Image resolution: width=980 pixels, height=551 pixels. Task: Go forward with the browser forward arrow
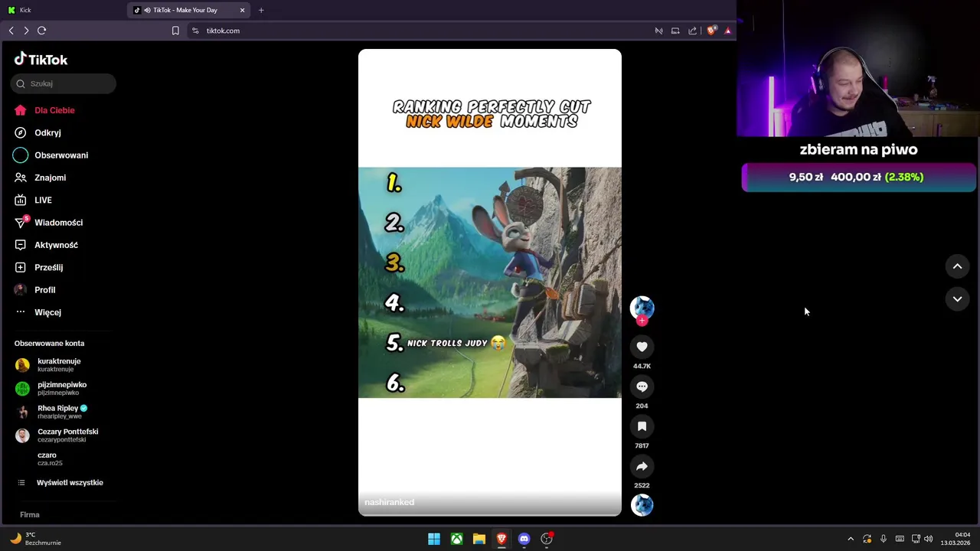[x=26, y=31]
